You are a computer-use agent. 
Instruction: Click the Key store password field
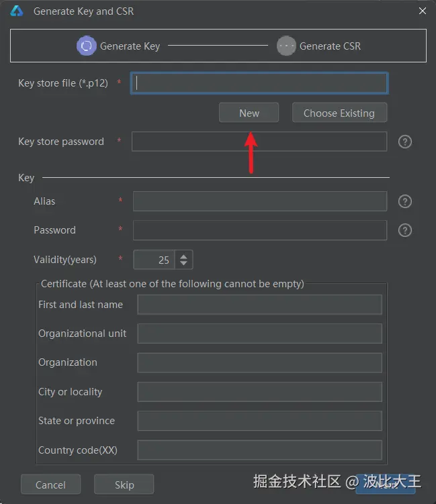pyautogui.click(x=259, y=142)
